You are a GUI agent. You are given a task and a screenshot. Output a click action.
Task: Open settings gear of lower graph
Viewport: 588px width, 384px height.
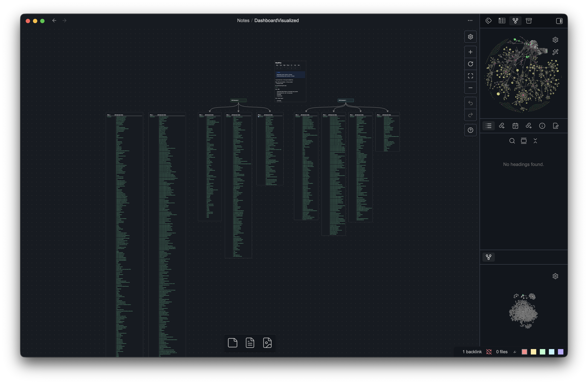[x=555, y=276]
